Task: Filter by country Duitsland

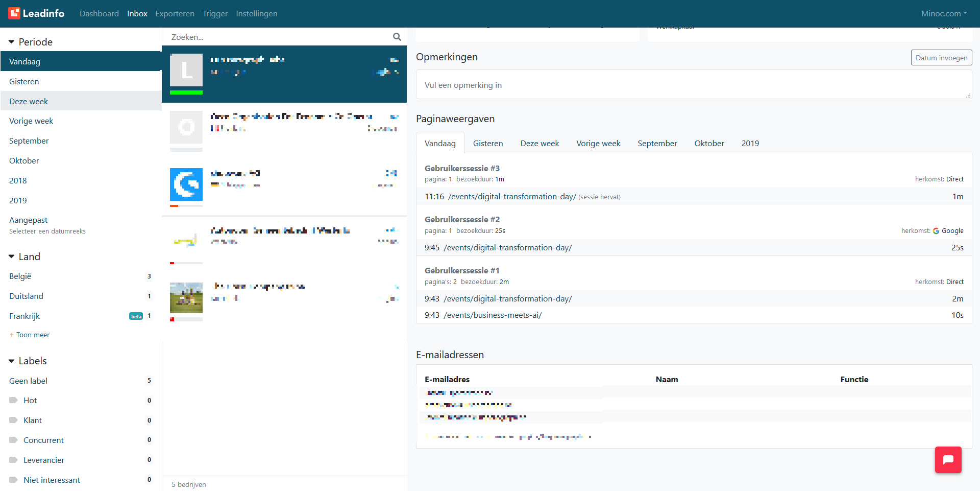Action: click(x=81, y=296)
